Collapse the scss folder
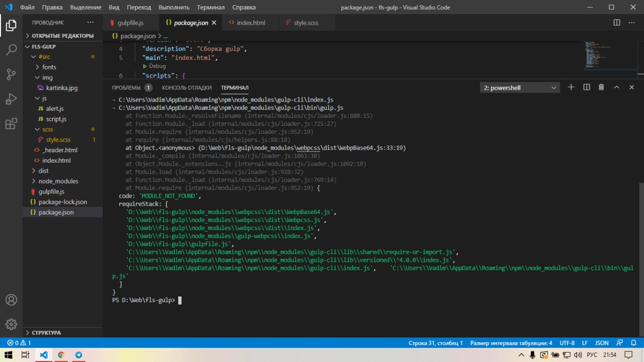644x362 pixels. [63, 129]
